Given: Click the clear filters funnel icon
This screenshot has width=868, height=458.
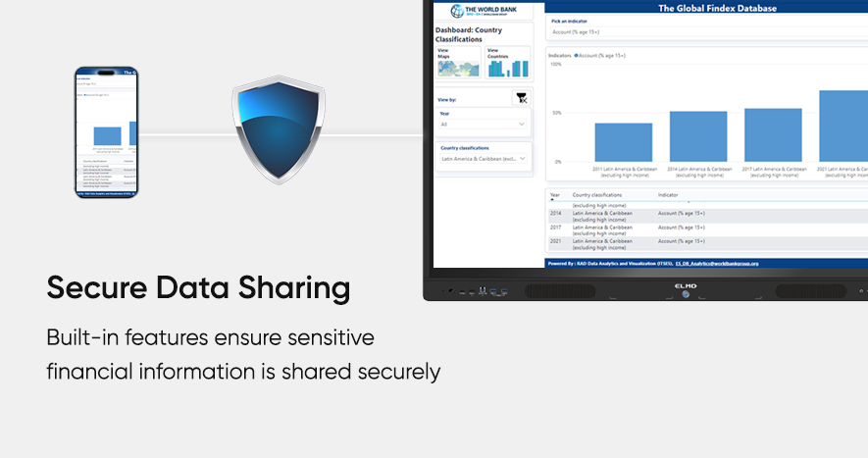Looking at the screenshot, I should [520, 97].
